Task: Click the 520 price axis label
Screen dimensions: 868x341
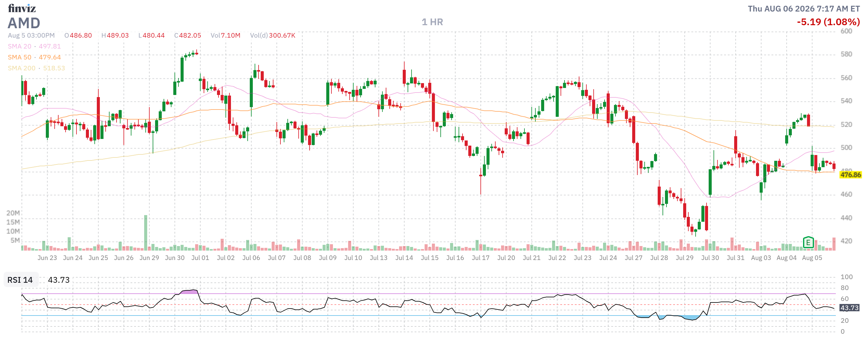Action: coord(846,124)
